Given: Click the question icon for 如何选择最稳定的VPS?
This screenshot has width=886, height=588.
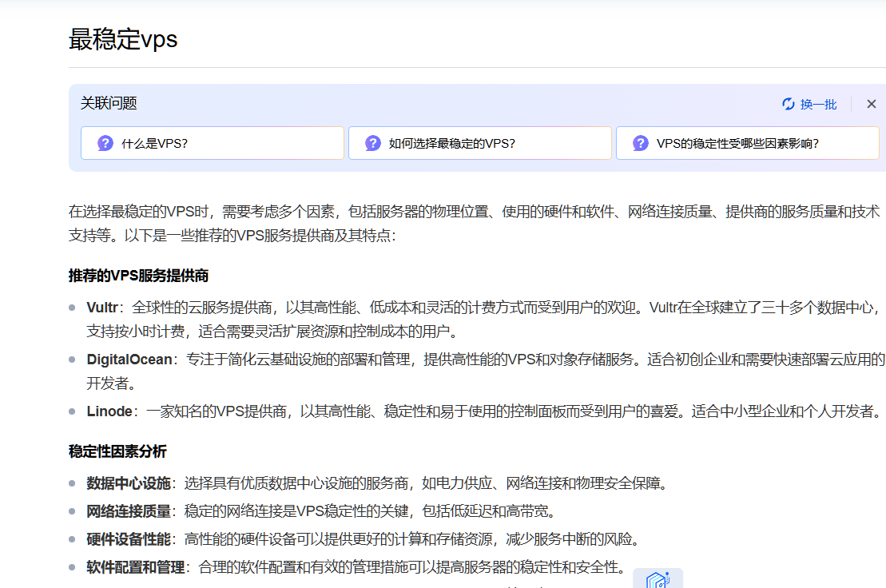Looking at the screenshot, I should [373, 143].
